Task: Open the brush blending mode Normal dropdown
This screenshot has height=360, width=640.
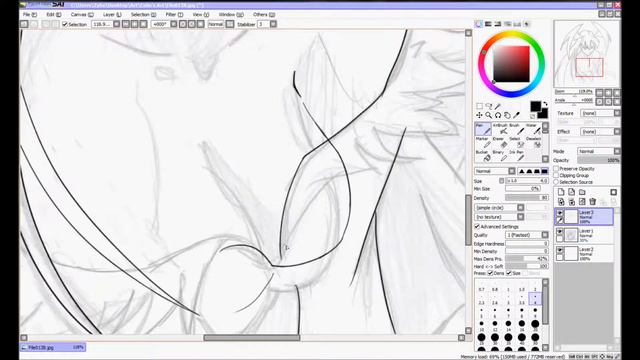Action: pos(495,171)
